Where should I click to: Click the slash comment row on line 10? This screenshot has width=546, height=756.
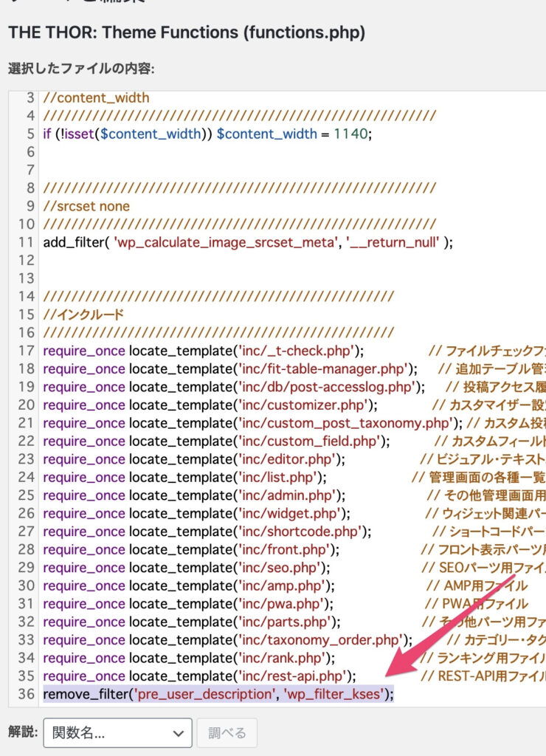[240, 224]
